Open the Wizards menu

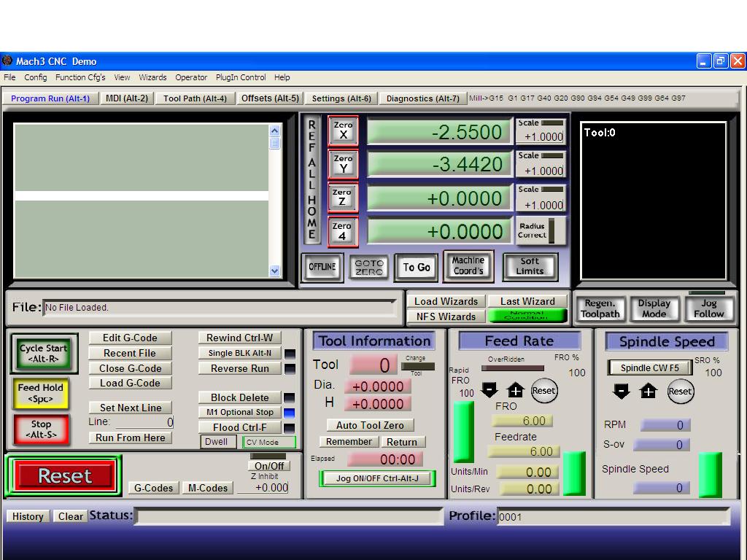[x=152, y=77]
